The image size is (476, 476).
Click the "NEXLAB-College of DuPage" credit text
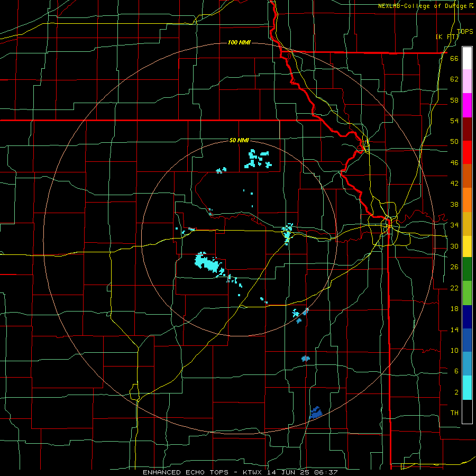[423, 6]
